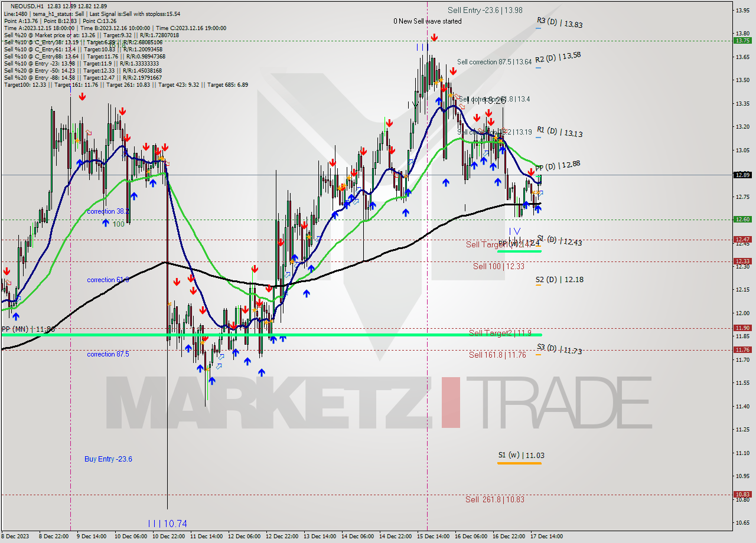Image resolution: width=756 pixels, height=543 pixels.
Task: Click the blue 'correction 87.5' label
Action: point(108,354)
